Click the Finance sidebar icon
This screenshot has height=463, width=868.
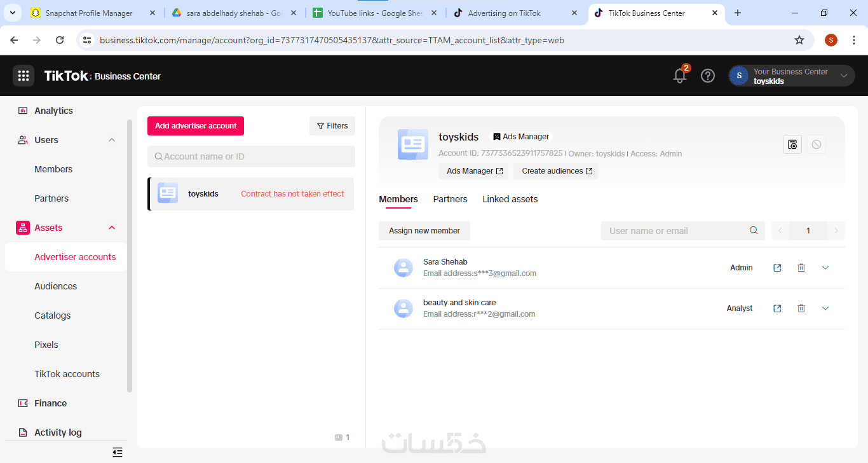click(23, 403)
